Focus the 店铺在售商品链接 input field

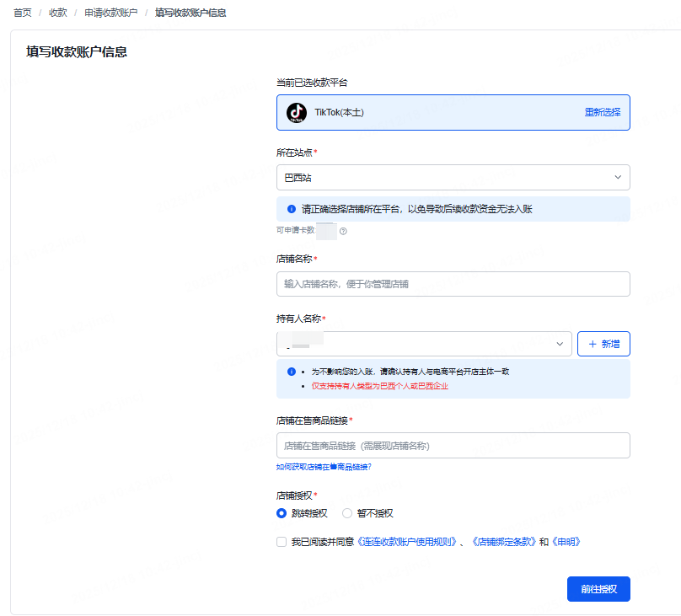[x=453, y=446]
